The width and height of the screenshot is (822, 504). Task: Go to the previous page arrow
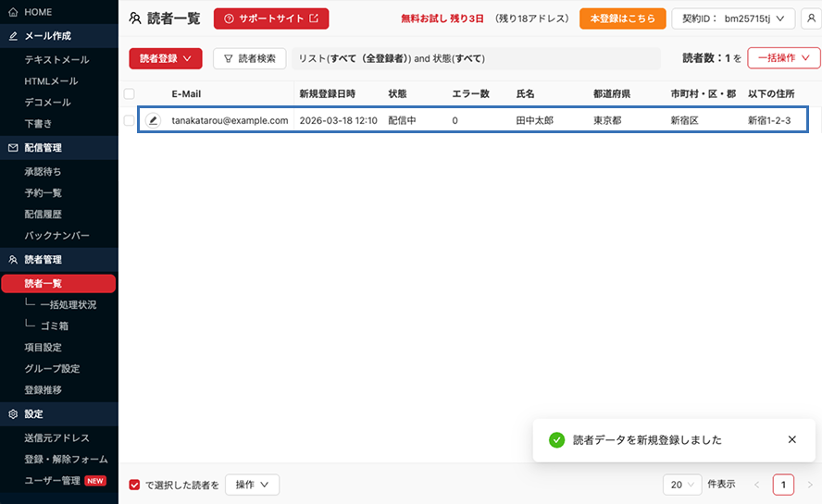757,485
